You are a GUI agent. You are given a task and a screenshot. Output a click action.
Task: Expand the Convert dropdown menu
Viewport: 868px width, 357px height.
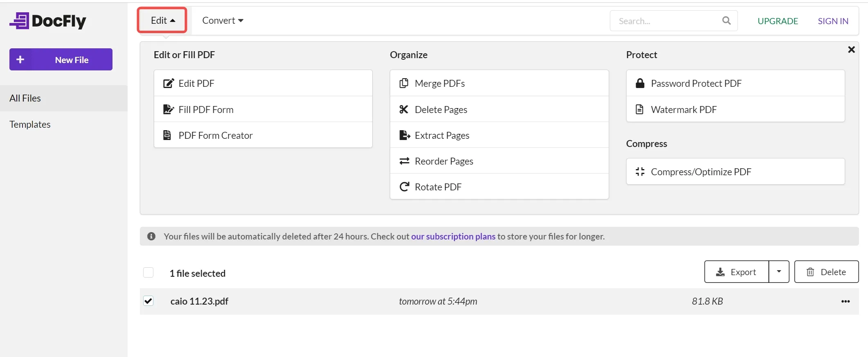[x=223, y=20]
